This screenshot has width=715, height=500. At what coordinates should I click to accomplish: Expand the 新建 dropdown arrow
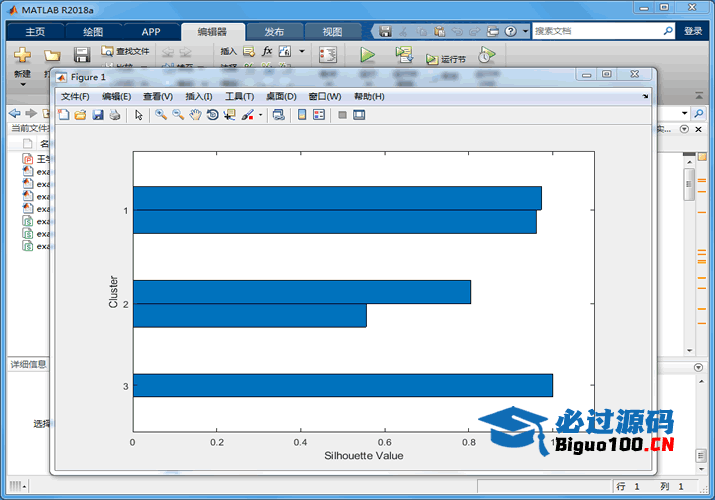(x=22, y=84)
